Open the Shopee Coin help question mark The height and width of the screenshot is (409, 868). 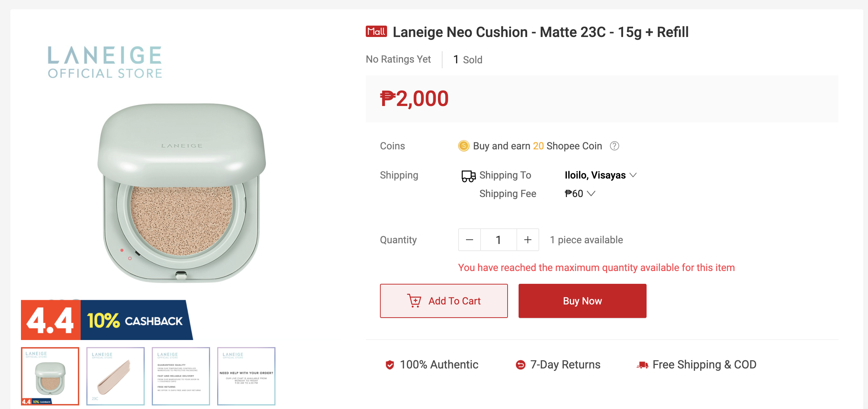(615, 146)
